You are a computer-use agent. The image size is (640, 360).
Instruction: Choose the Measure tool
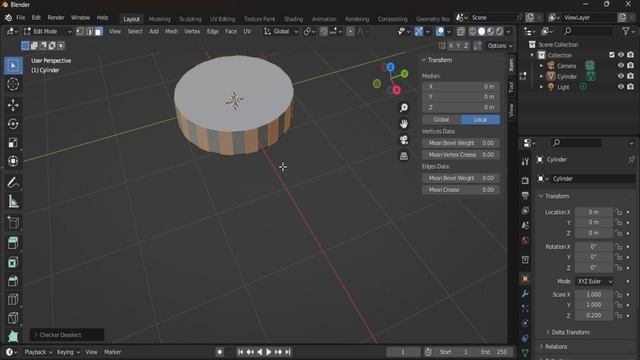[13, 201]
